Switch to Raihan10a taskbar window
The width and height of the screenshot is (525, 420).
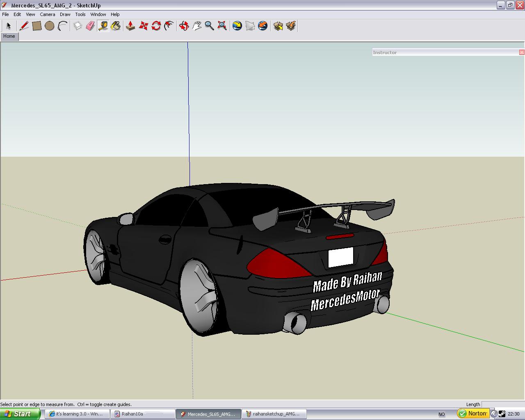click(x=143, y=414)
